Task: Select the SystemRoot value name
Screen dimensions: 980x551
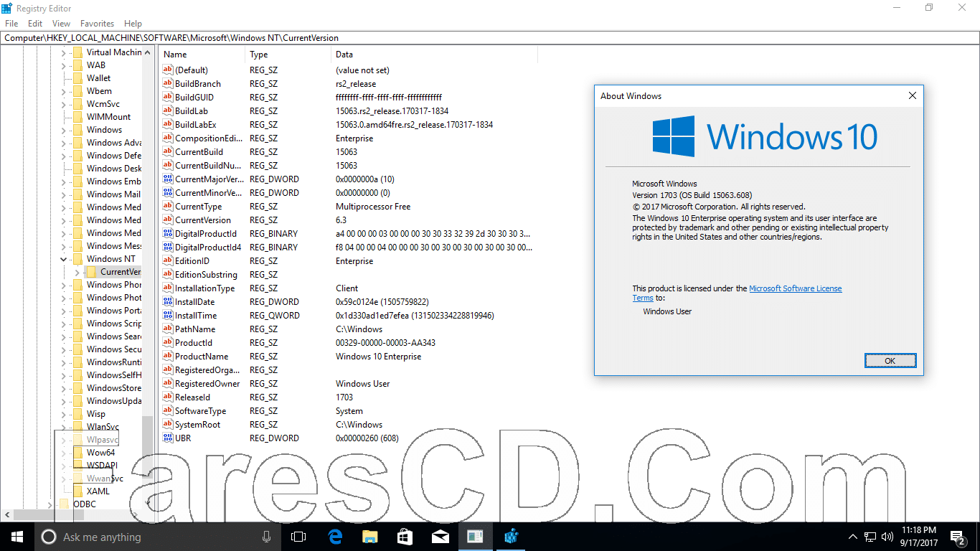Action: click(197, 425)
